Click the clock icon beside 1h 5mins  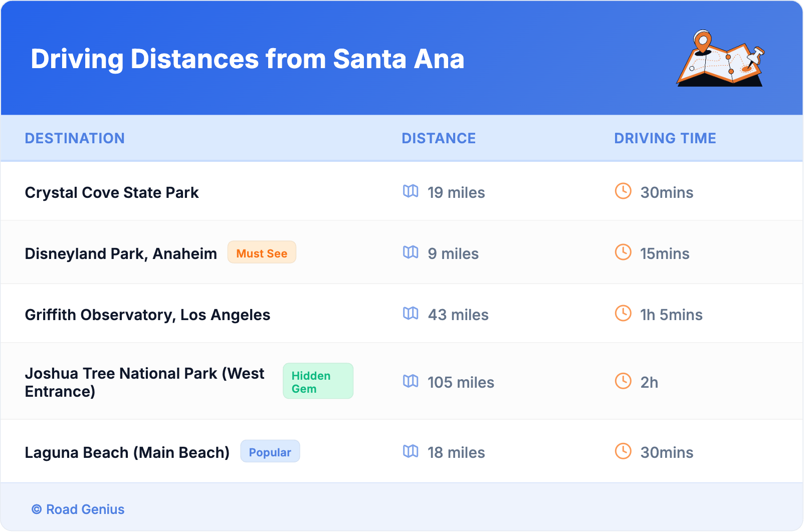click(x=623, y=314)
